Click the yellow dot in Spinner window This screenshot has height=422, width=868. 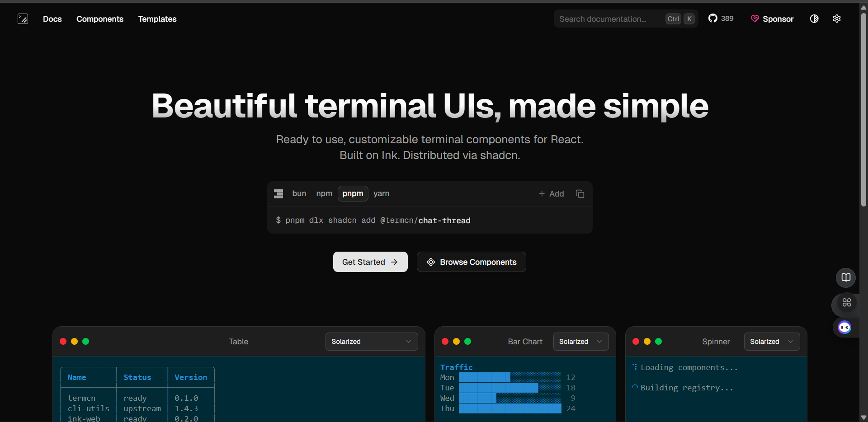pyautogui.click(x=647, y=342)
